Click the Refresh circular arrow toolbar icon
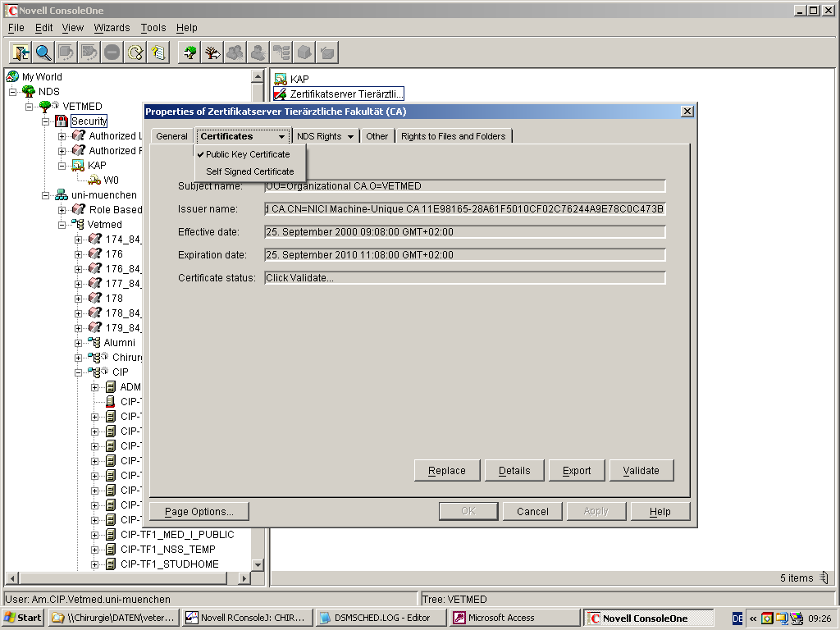 click(135, 52)
